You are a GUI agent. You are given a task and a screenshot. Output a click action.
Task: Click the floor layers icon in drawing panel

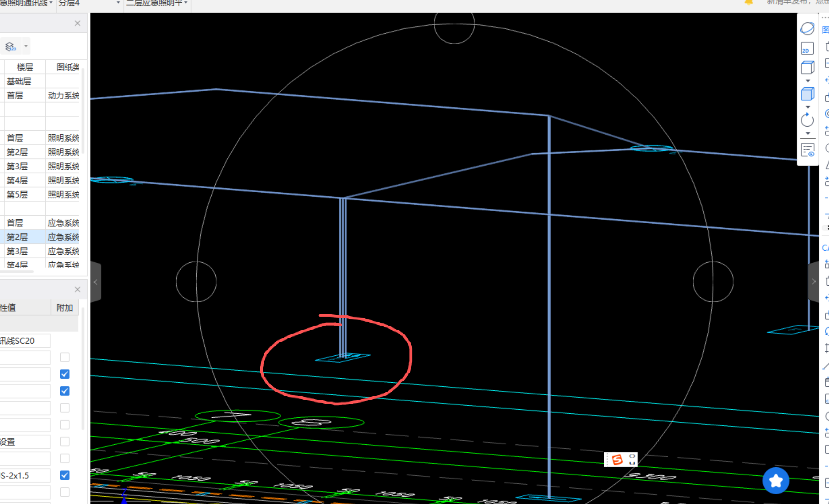click(11, 46)
